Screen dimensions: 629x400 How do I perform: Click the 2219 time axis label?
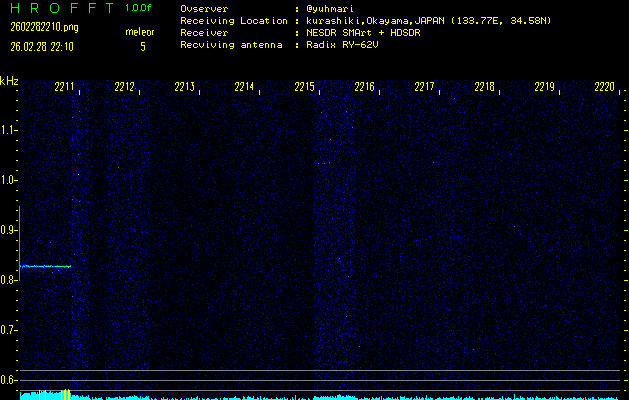(x=544, y=87)
